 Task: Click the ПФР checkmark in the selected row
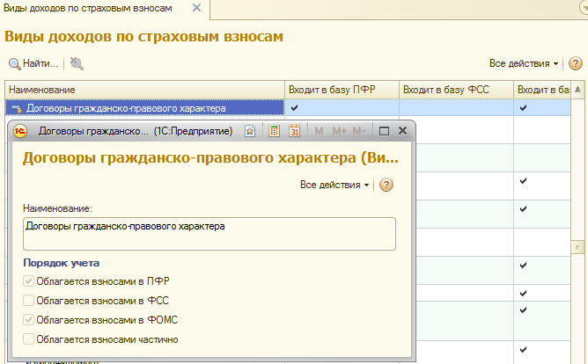294,108
